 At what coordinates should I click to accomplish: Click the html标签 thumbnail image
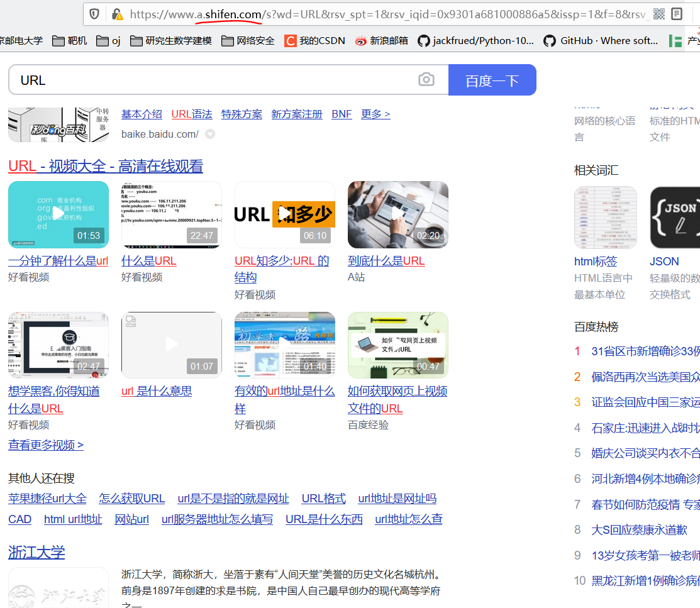tap(606, 217)
